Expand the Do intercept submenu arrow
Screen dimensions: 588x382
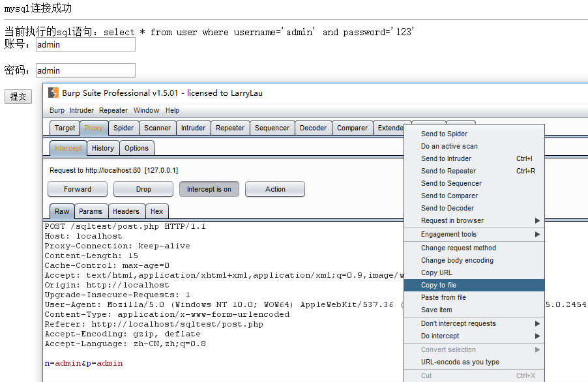tap(537, 336)
